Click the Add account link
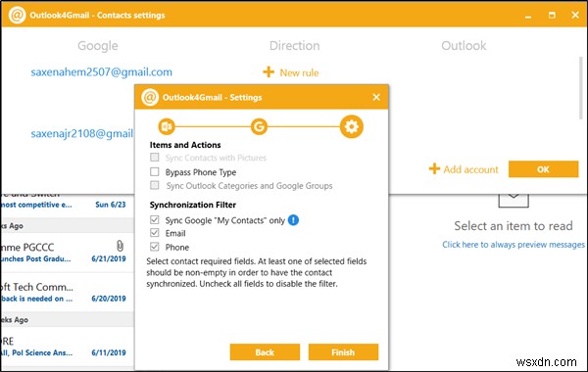Viewport: 588px width, 372px height. pos(470,169)
